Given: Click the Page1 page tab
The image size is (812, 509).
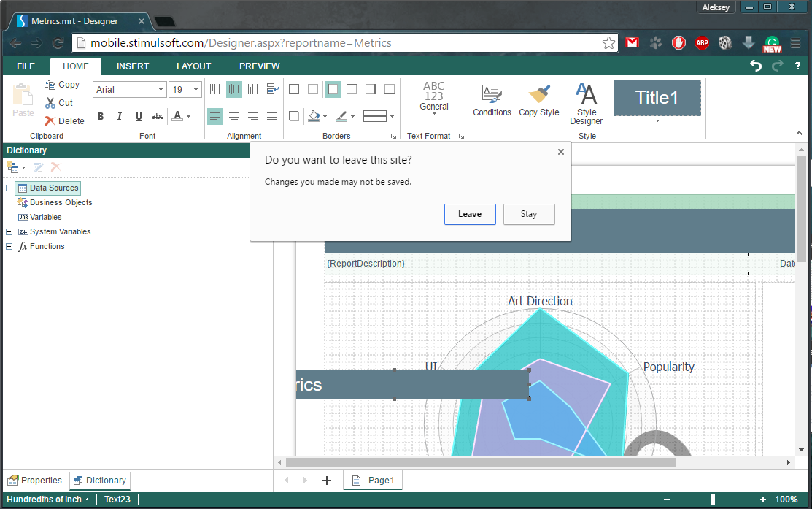Looking at the screenshot, I should (373, 481).
